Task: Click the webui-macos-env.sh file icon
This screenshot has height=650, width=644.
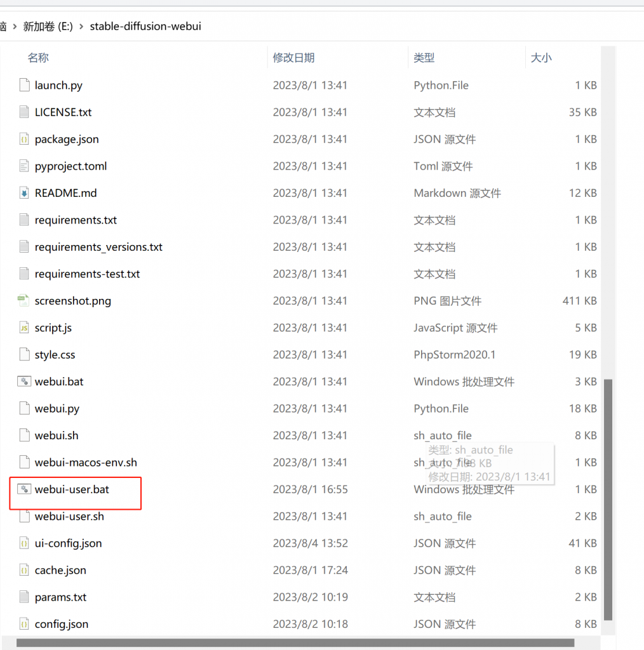Action: point(25,462)
